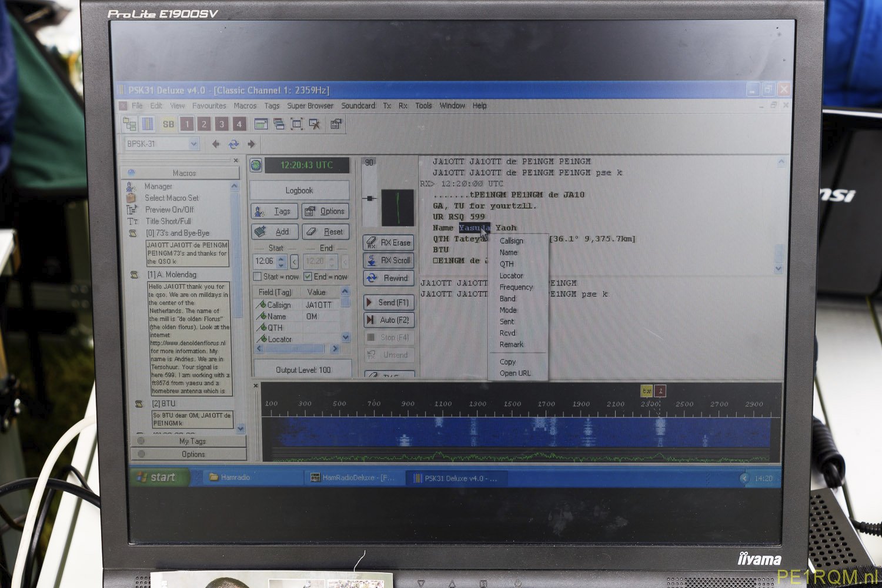The image size is (882, 588).
Task: Click the red channel marker on waterfall
Action: pyautogui.click(x=660, y=391)
